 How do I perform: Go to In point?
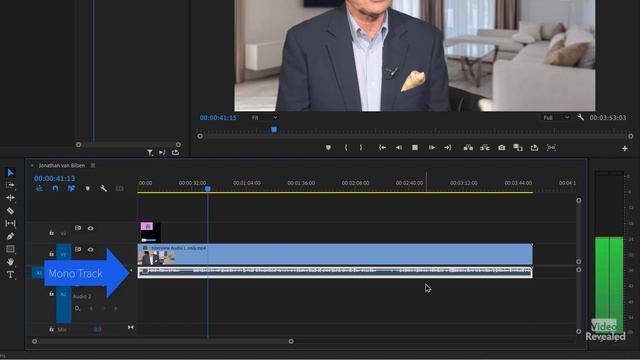click(382, 148)
